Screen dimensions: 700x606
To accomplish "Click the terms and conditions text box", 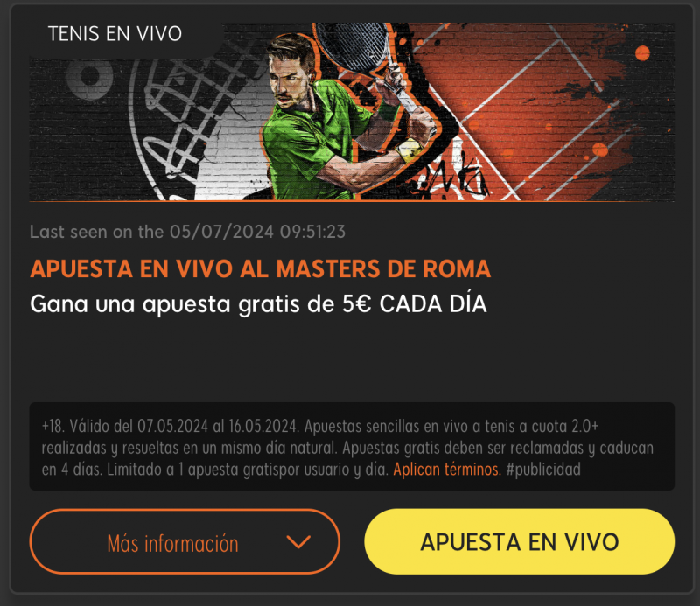I will click(352, 447).
